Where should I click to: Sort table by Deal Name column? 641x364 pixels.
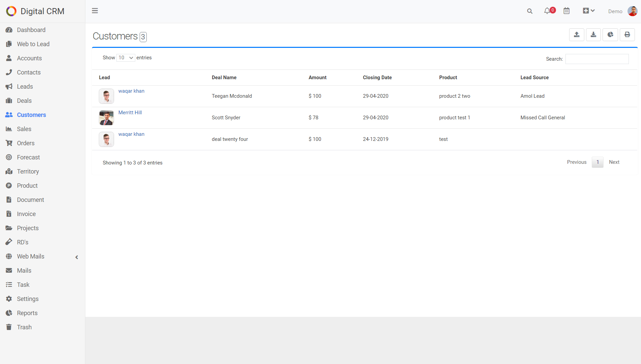pyautogui.click(x=224, y=78)
